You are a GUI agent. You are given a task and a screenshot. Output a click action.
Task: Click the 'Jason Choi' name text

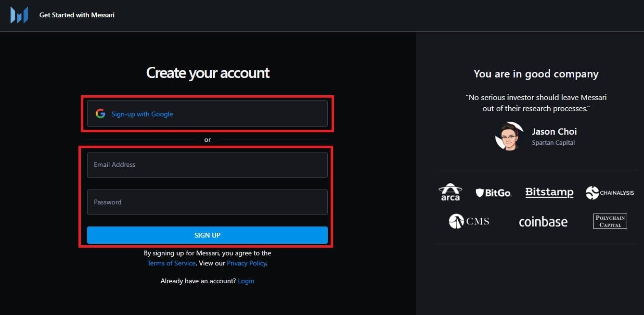coord(554,131)
